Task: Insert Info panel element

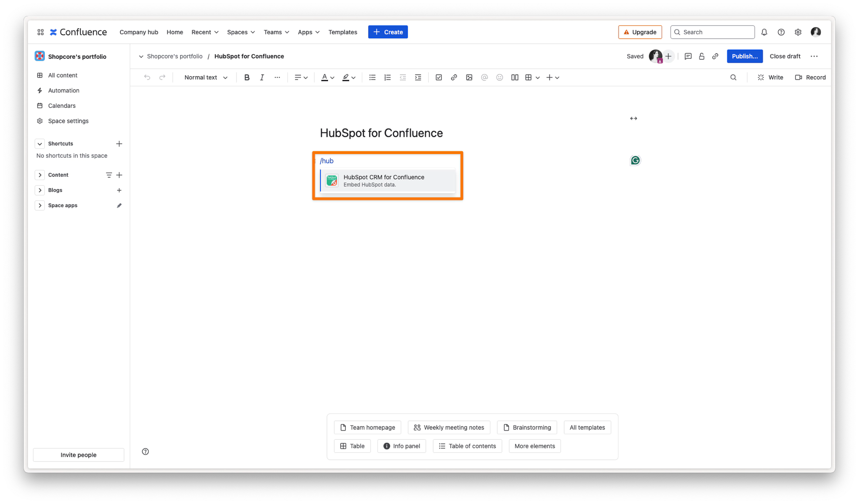Action: [401, 446]
